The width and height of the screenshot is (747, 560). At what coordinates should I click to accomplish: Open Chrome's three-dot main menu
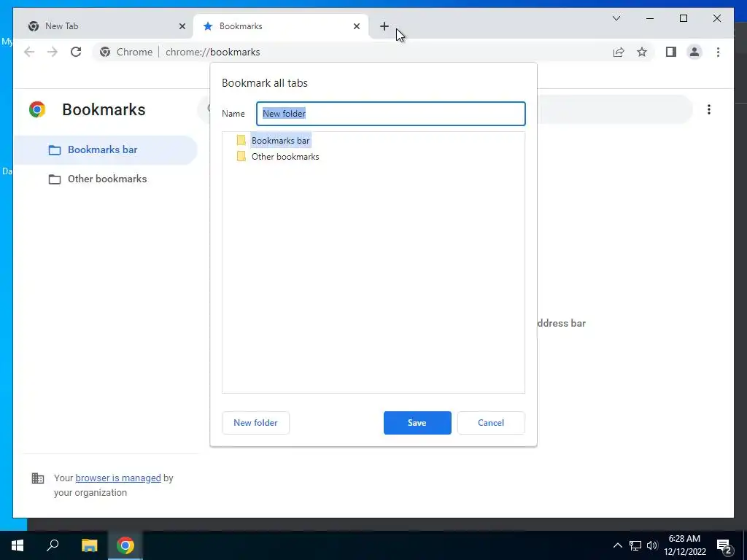tap(718, 52)
